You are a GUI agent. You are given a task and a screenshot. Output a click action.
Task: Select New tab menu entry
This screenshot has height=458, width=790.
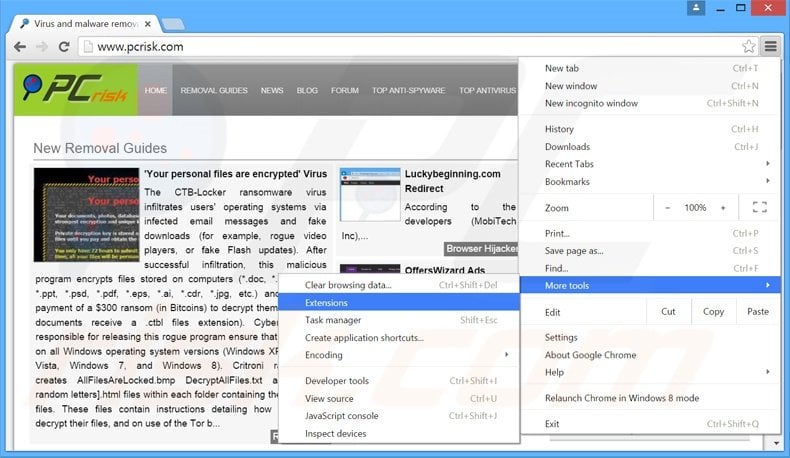650,69
